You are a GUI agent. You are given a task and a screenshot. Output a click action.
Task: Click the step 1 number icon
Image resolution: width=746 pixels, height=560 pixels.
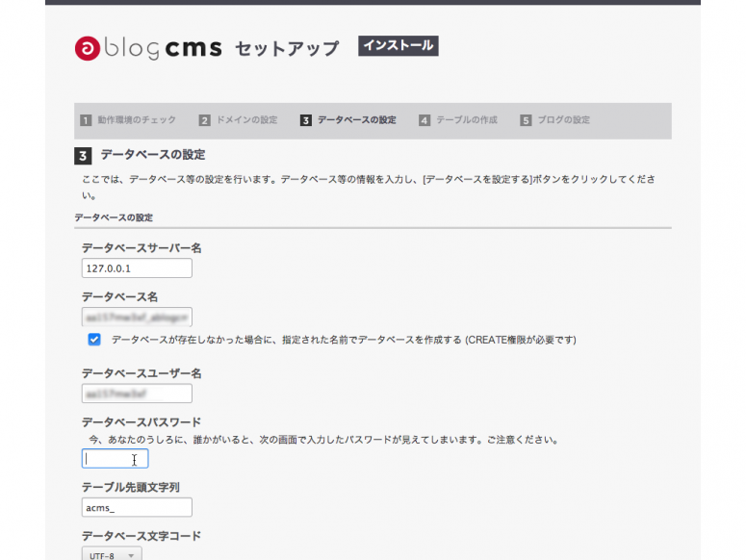(86, 120)
